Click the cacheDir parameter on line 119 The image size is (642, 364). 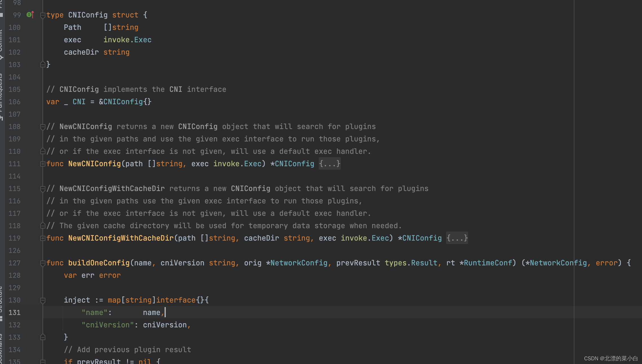[x=262, y=238]
